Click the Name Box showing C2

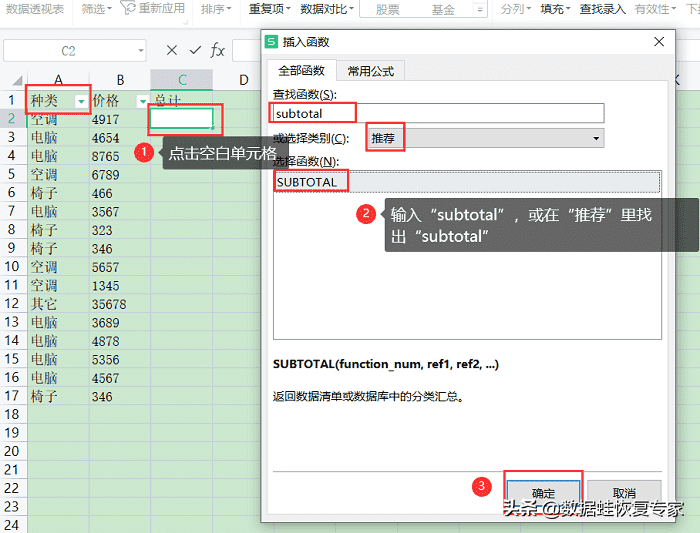tap(68, 51)
